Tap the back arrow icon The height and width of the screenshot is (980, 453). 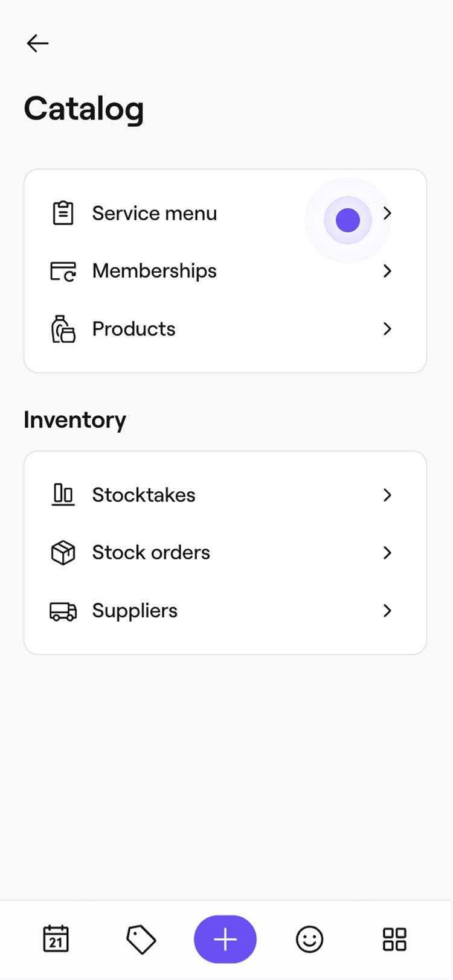pyautogui.click(x=37, y=43)
